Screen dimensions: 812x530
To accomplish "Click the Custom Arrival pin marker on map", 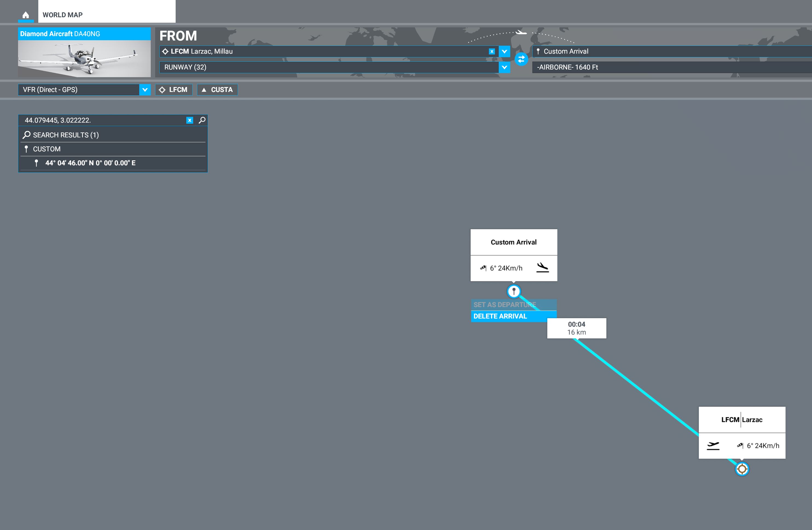I will point(514,291).
